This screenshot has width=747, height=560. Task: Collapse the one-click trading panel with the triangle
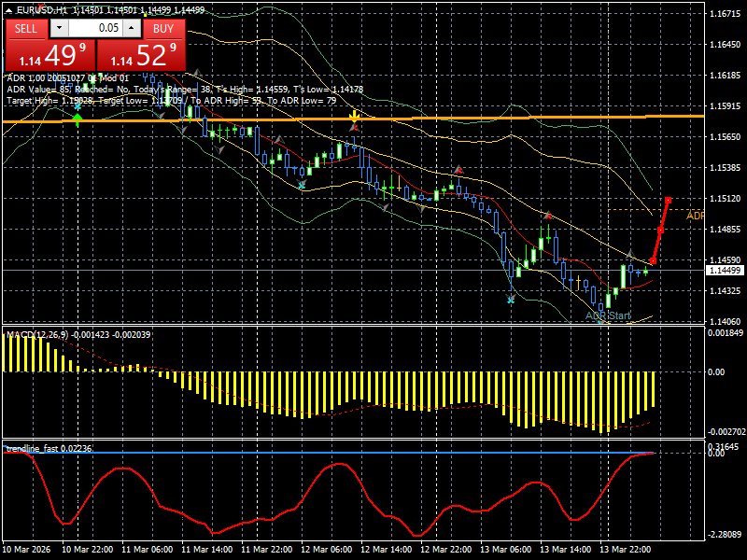coord(8,11)
